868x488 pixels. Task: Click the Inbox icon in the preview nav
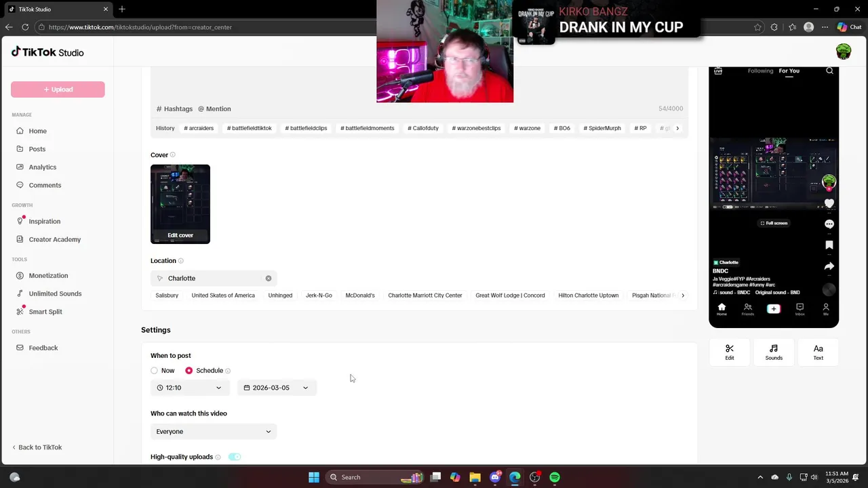pyautogui.click(x=800, y=310)
